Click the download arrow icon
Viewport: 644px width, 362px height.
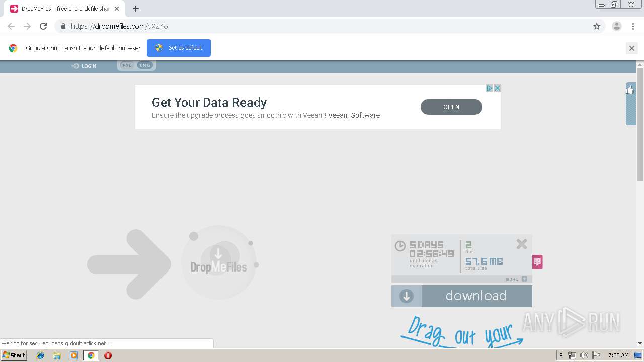[x=407, y=296]
